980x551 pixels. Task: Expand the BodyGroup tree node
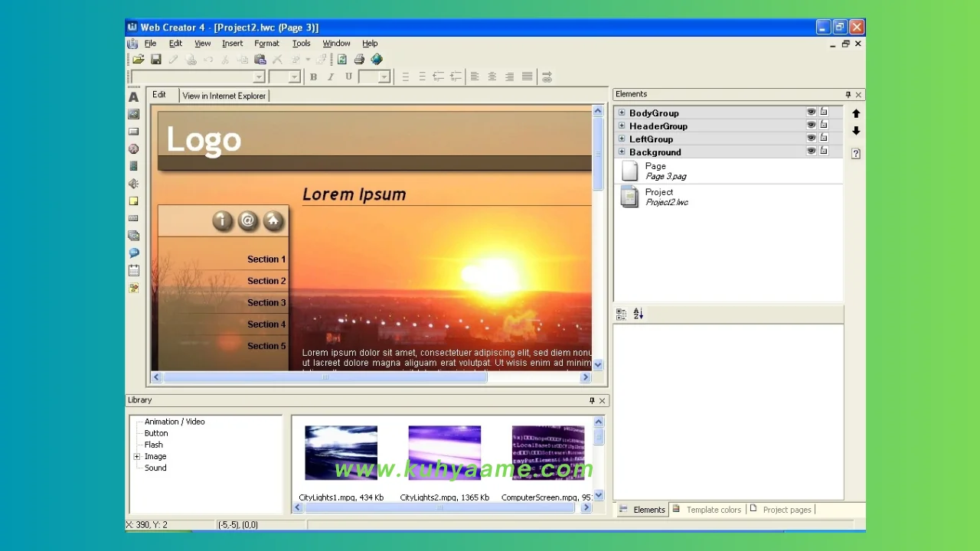point(622,112)
